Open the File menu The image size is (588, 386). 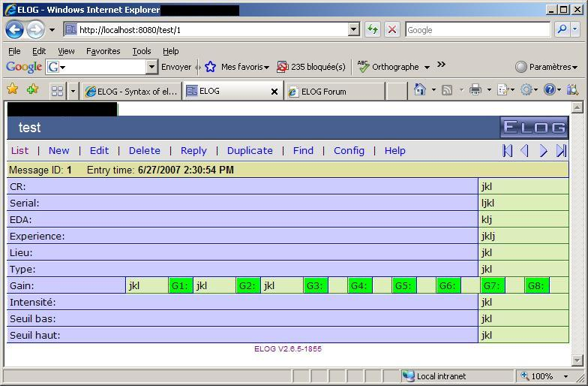[x=14, y=51]
